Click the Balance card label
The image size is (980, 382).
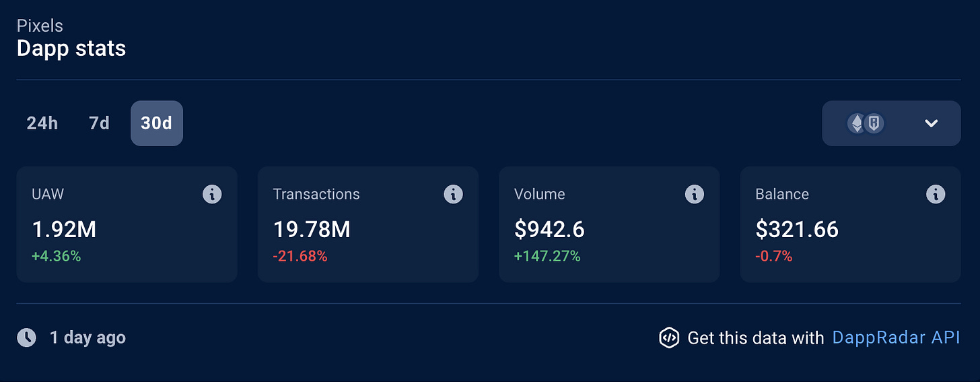click(x=782, y=194)
